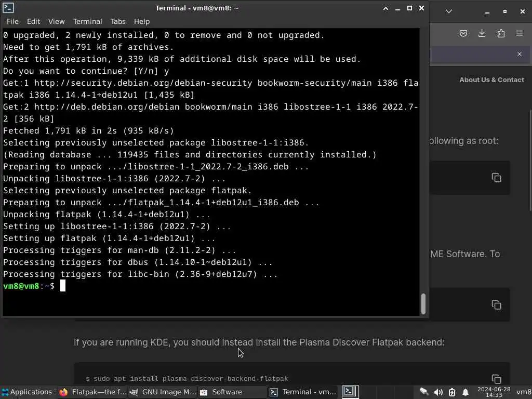Screen dimensions: 532x399
Task: Open network connection tray icon
Action: (x=424, y=392)
